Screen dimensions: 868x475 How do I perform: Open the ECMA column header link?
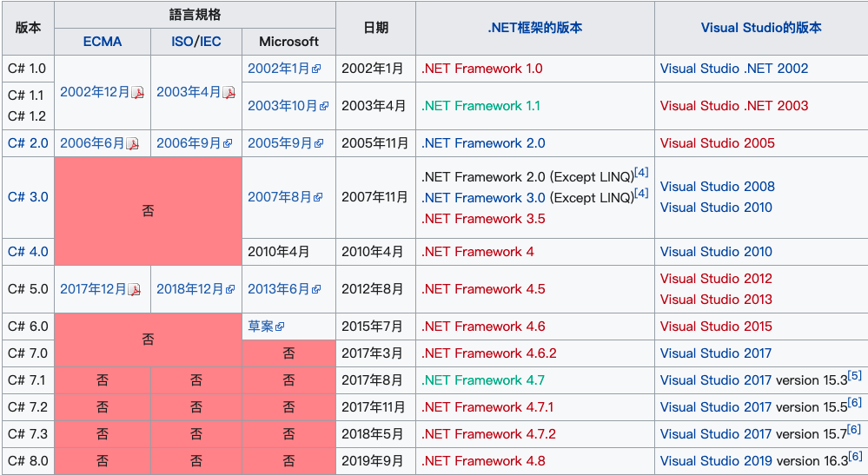click(x=103, y=42)
